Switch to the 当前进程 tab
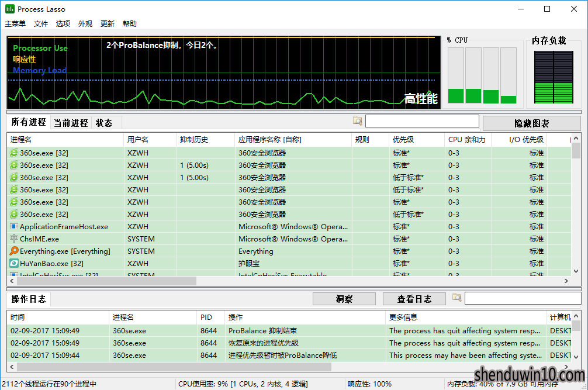588x390 pixels. [71, 123]
